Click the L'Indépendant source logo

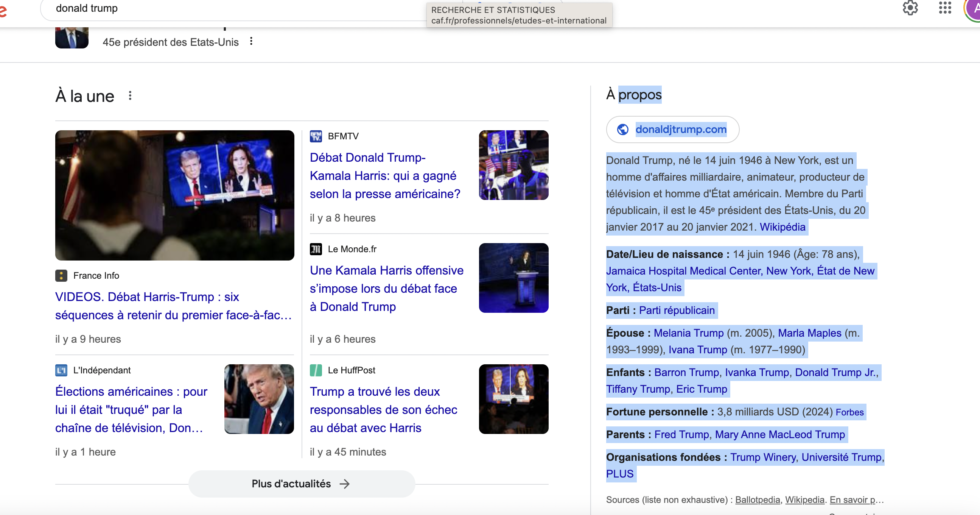point(61,370)
